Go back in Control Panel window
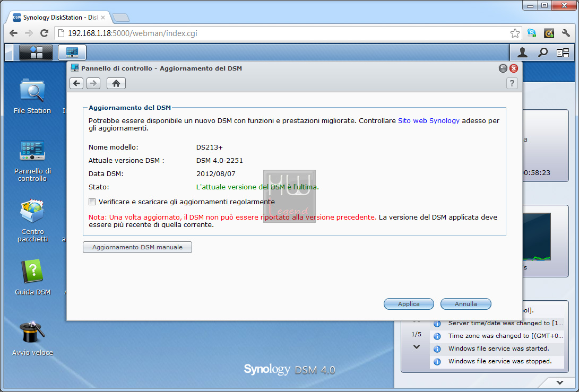Image resolution: width=579 pixels, height=392 pixels. [x=76, y=83]
